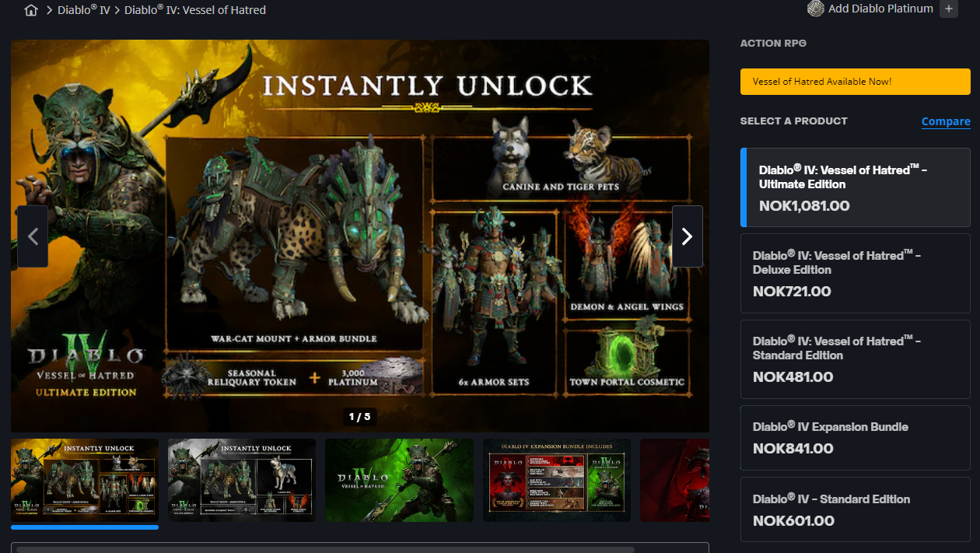Open the first Ultimate Edition thumbnail
This screenshot has height=553, width=980.
point(85,481)
